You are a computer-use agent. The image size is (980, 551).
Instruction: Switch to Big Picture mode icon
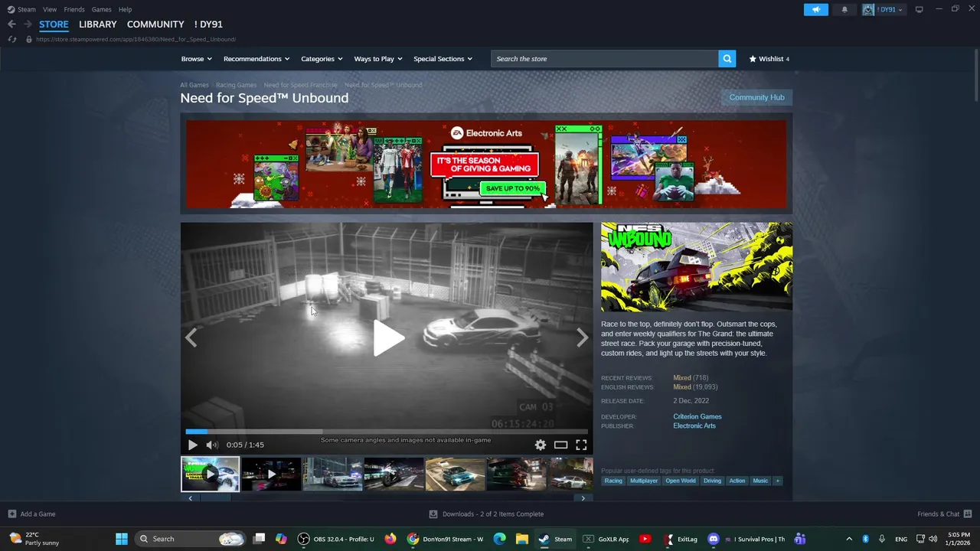pyautogui.click(x=920, y=9)
